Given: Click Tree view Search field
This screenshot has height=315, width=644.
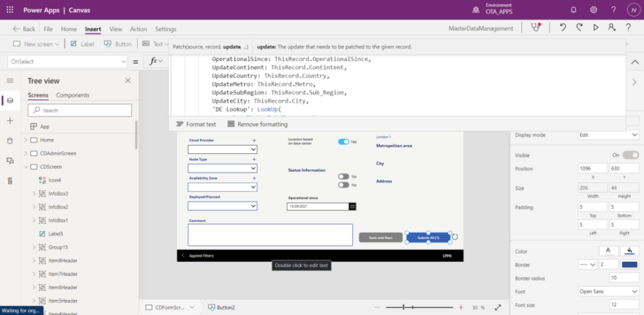Looking at the screenshot, I should (x=79, y=110).
